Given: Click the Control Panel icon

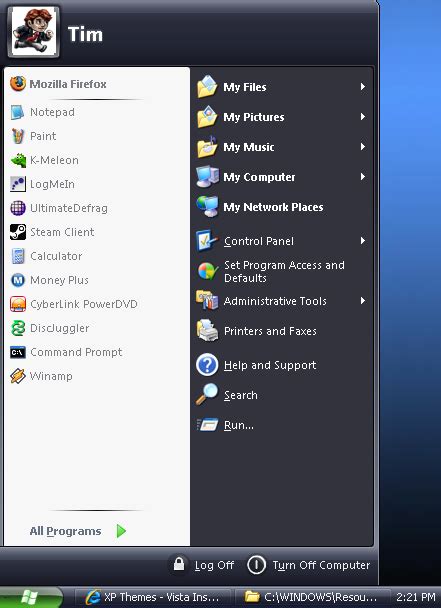Looking at the screenshot, I should (207, 241).
